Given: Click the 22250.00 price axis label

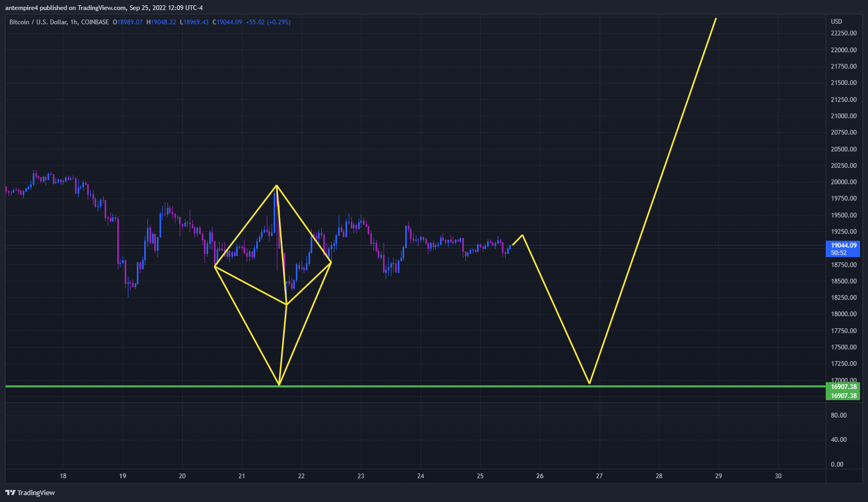Looking at the screenshot, I should [844, 33].
